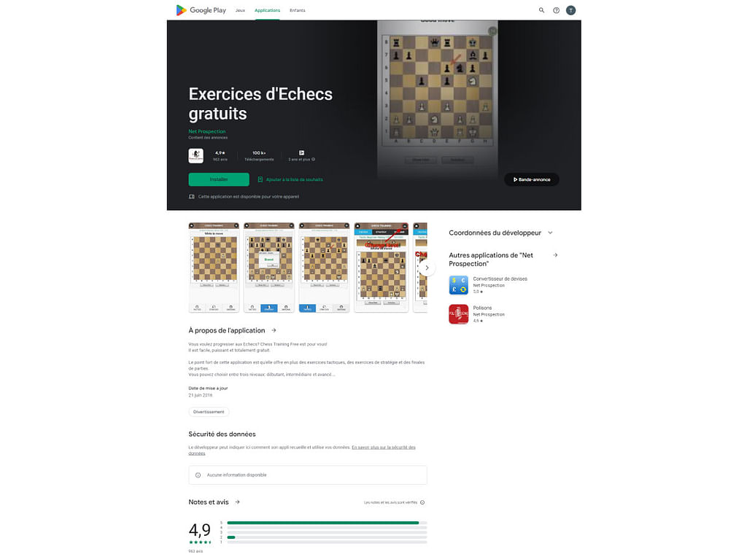Viewport: 747px width, 560px height.
Task: Open the Google Play search icon
Action: (x=542, y=10)
